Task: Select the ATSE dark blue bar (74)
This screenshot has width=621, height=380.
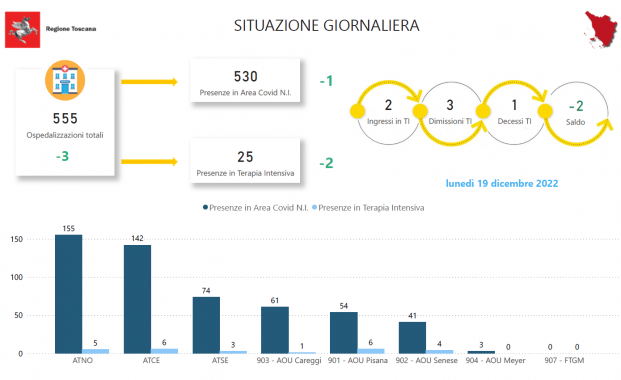Action: 206,325
